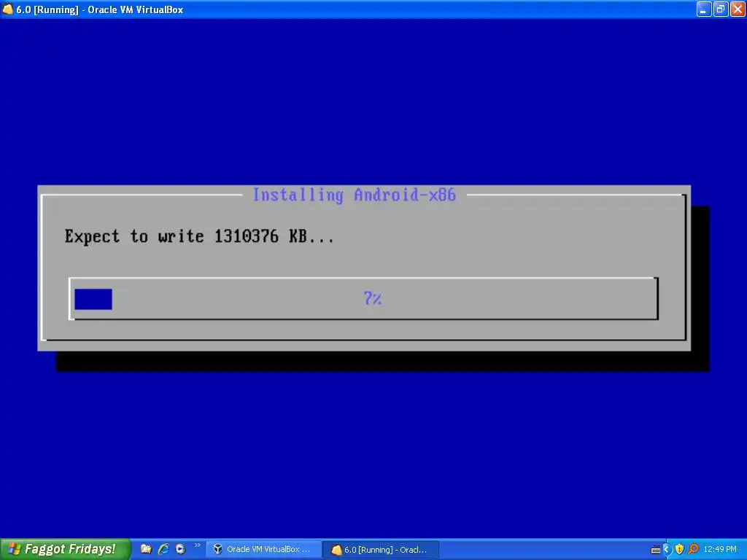Viewport: 747px width, 560px height.
Task: Expand hidden tray icons with the arrow
Action: pos(667,550)
